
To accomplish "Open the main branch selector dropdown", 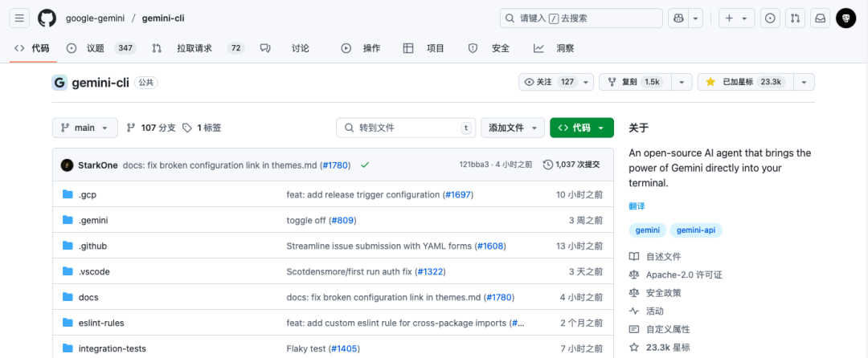I will [84, 128].
